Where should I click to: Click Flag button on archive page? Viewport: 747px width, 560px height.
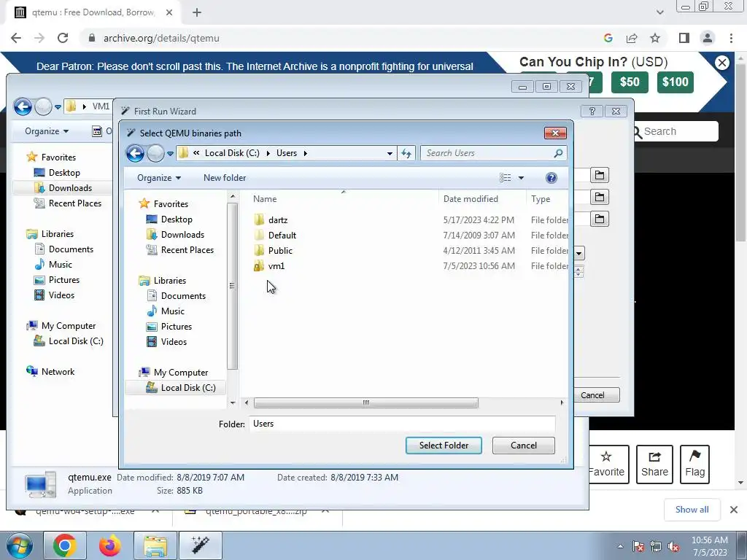(694, 464)
